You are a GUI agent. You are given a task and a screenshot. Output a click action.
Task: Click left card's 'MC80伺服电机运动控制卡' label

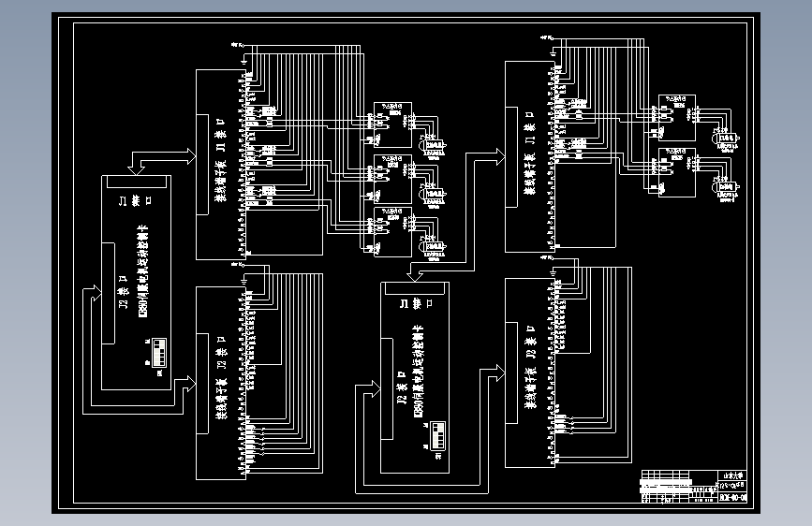[x=145, y=270]
